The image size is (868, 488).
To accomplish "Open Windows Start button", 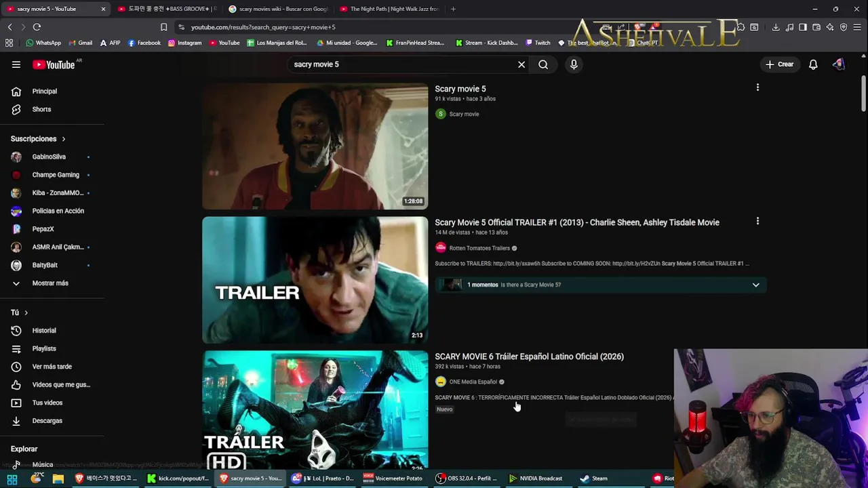I will point(12,479).
